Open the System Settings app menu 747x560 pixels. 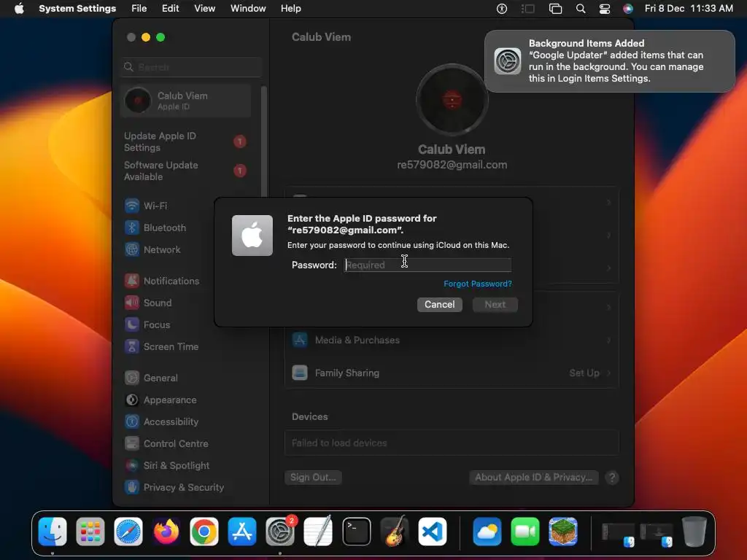(77, 9)
